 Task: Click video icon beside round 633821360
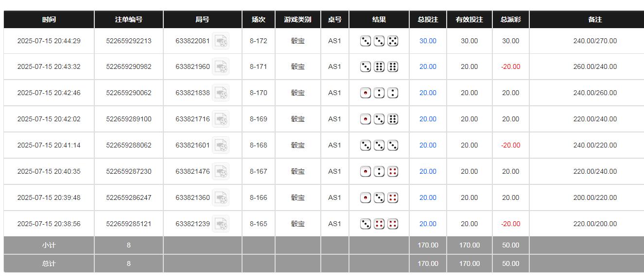[221, 198]
